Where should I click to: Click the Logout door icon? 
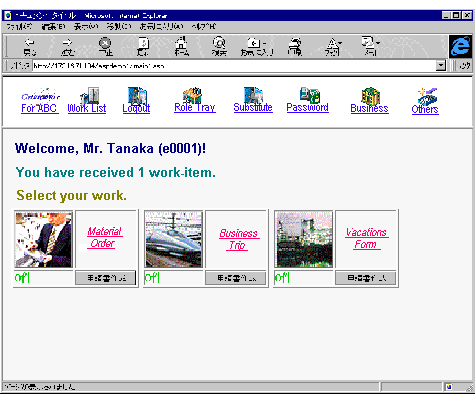137,96
